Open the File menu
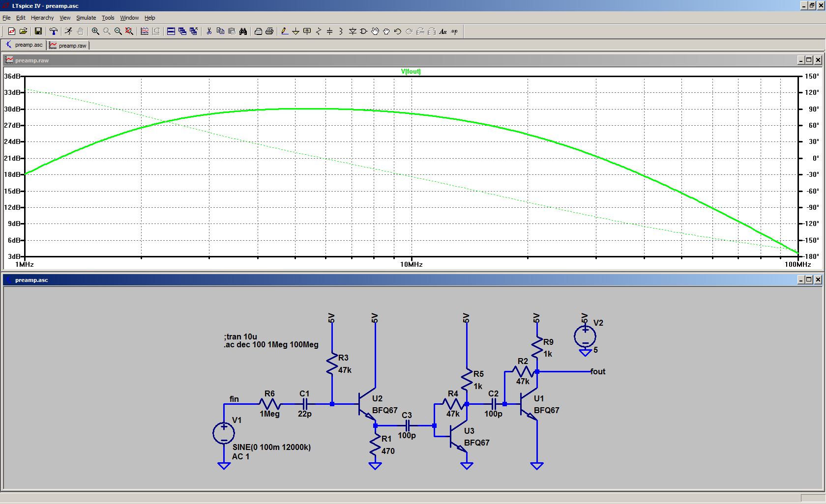The width and height of the screenshot is (826, 504). click(6, 18)
